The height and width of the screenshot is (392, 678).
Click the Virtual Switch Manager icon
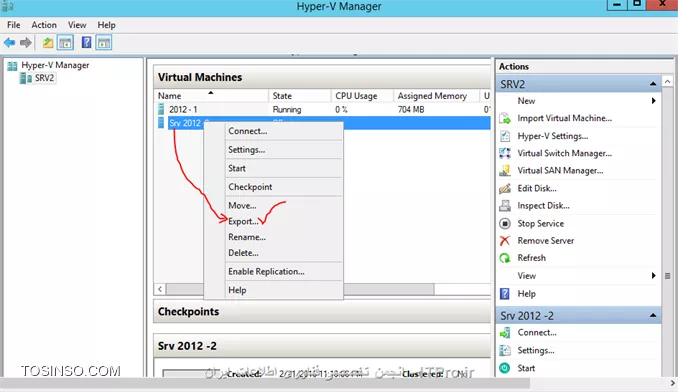pos(505,153)
